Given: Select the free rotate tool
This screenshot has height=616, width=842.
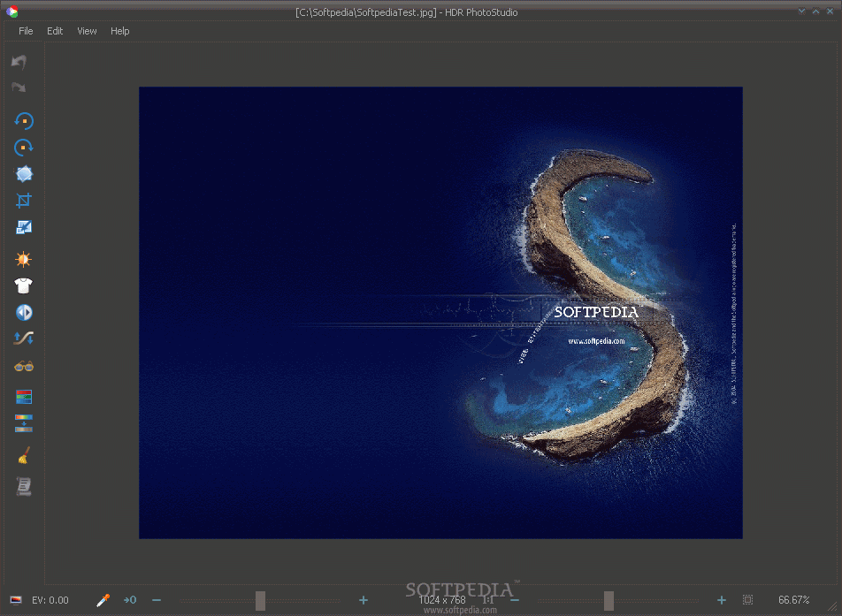Looking at the screenshot, I should (24, 174).
